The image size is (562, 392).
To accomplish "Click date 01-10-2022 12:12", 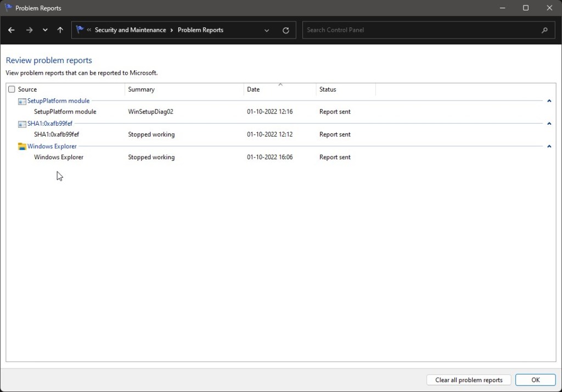I will tap(269, 135).
